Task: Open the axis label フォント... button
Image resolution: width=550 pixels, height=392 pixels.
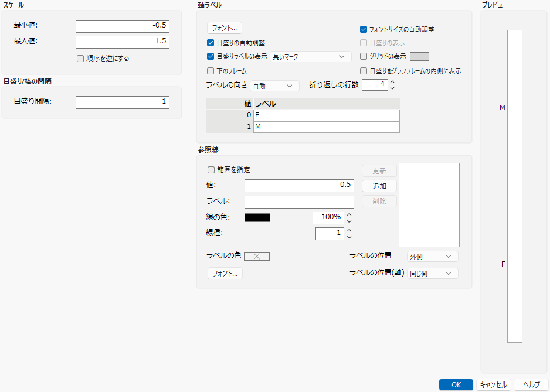Action: pyautogui.click(x=225, y=28)
